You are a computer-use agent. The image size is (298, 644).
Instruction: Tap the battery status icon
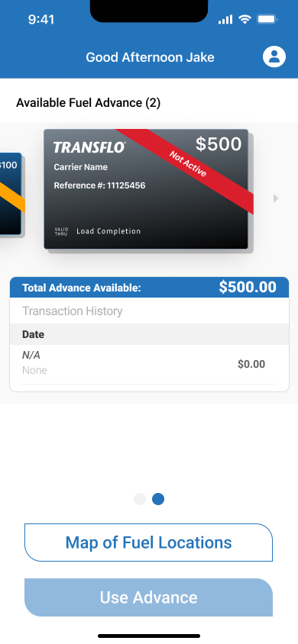267,19
